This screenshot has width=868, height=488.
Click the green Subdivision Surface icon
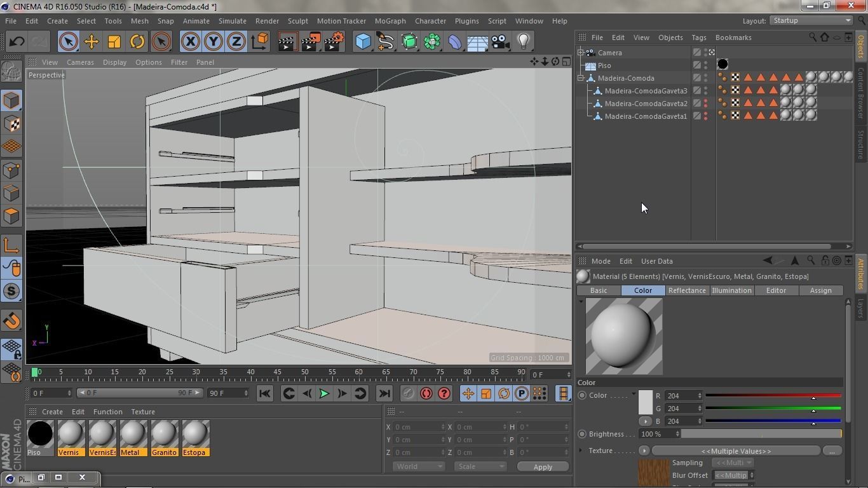[409, 42]
